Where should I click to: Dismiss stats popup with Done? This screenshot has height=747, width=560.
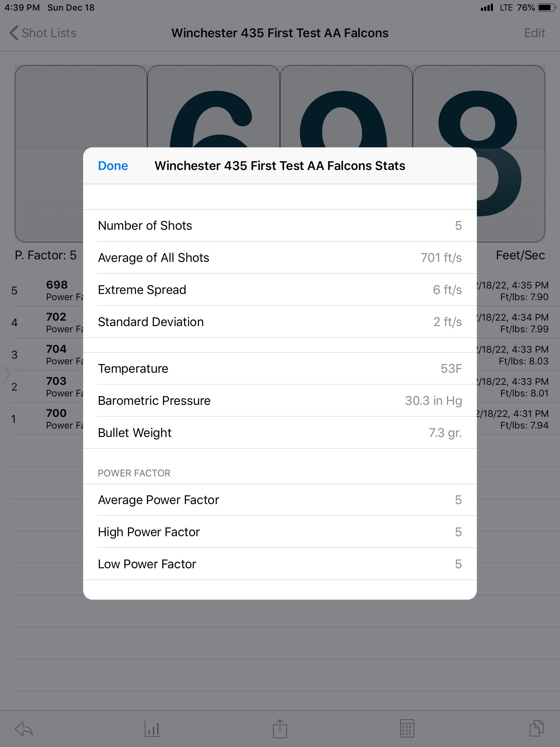(x=113, y=166)
